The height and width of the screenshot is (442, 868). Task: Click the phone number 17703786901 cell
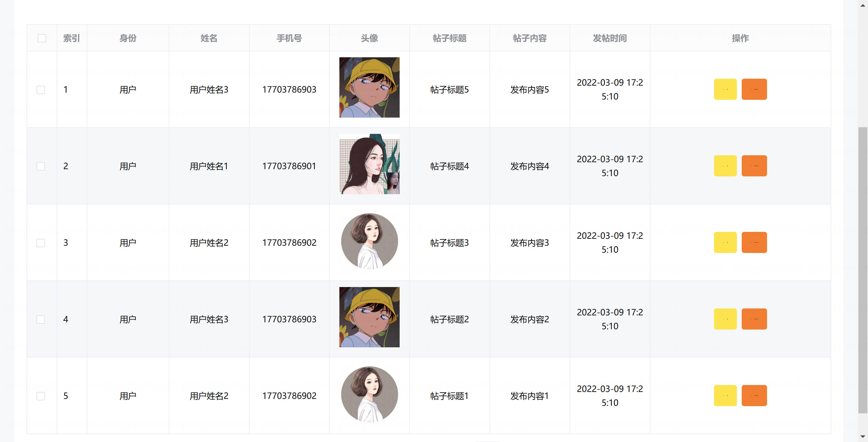[289, 166]
